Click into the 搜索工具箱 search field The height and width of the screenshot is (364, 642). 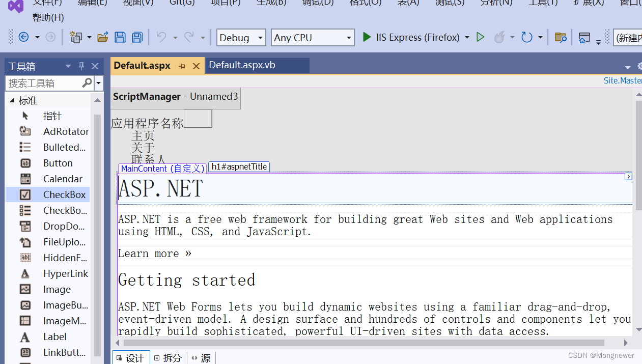[x=44, y=83]
